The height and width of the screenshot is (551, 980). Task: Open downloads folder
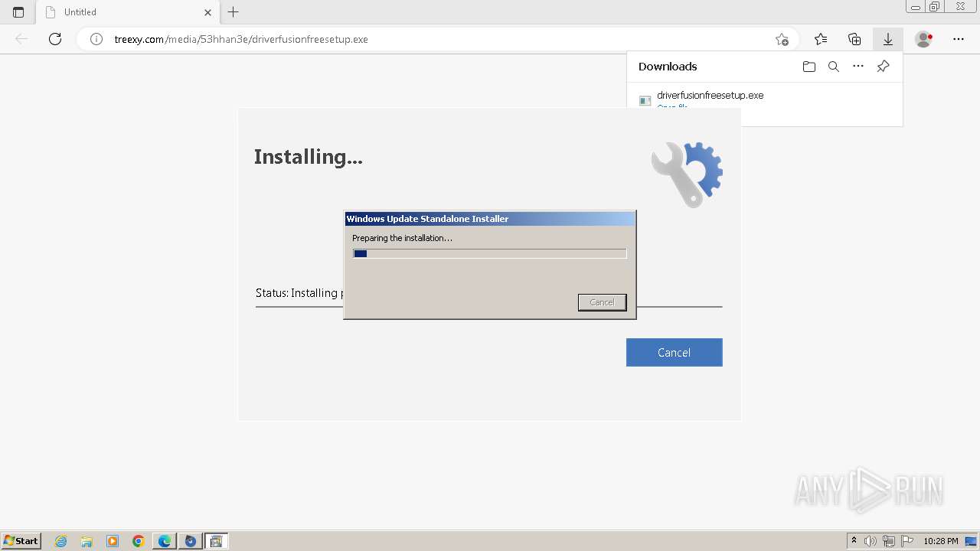tap(809, 67)
